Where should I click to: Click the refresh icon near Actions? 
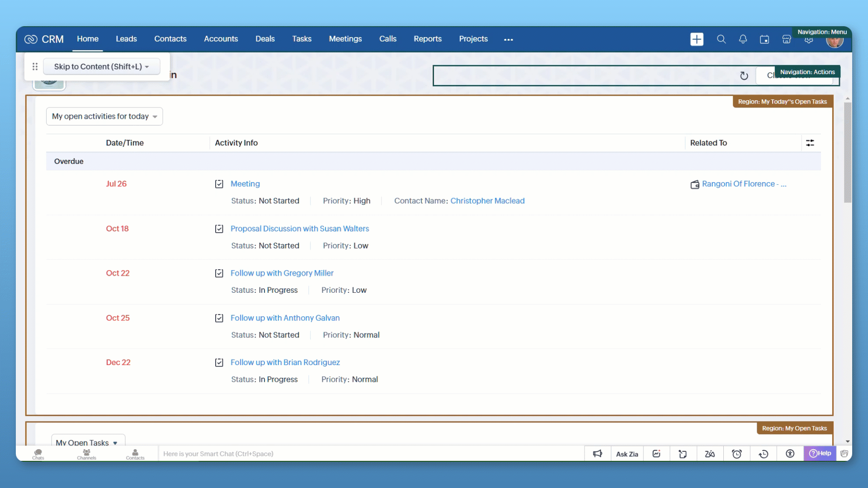pos(744,76)
